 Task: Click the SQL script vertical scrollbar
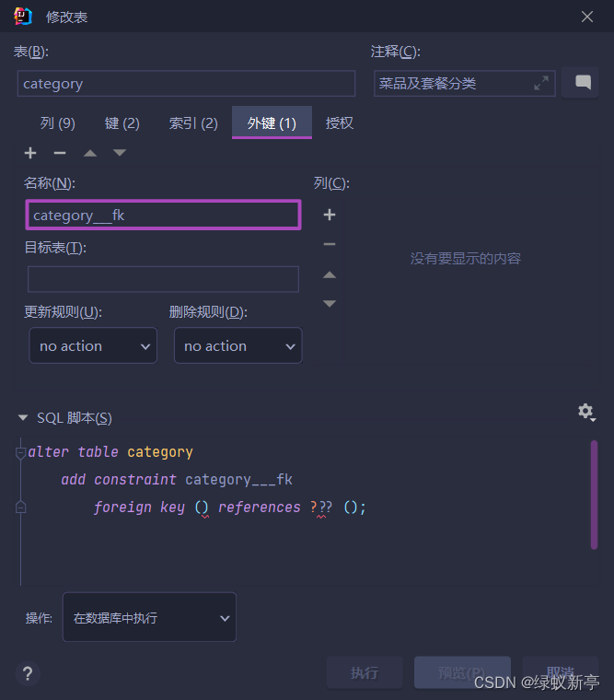point(594,495)
